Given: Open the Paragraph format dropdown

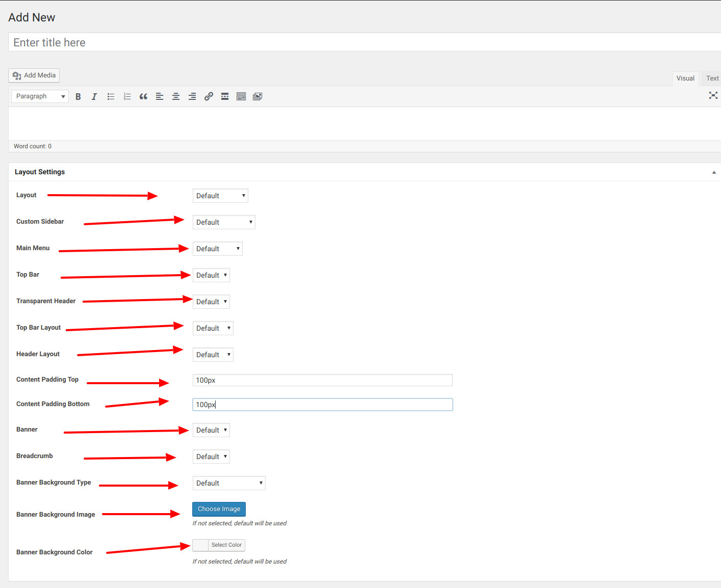Looking at the screenshot, I should pos(40,96).
